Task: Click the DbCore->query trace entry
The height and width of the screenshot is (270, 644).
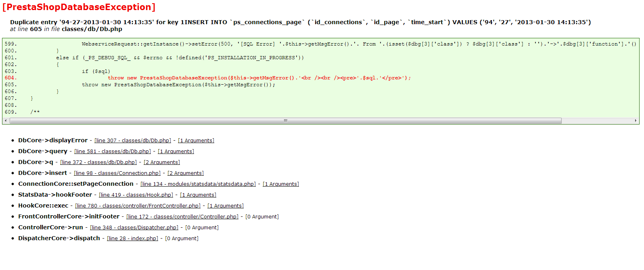Action: pyautogui.click(x=43, y=151)
